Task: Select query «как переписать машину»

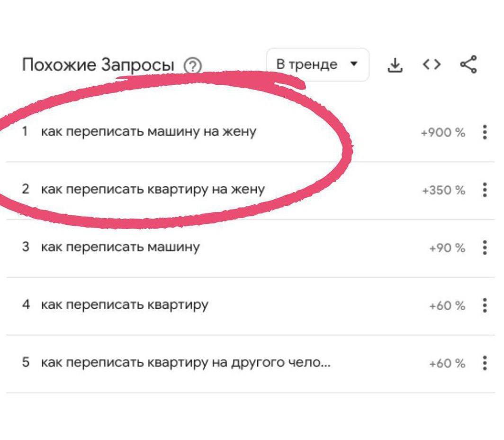Action: point(120,247)
